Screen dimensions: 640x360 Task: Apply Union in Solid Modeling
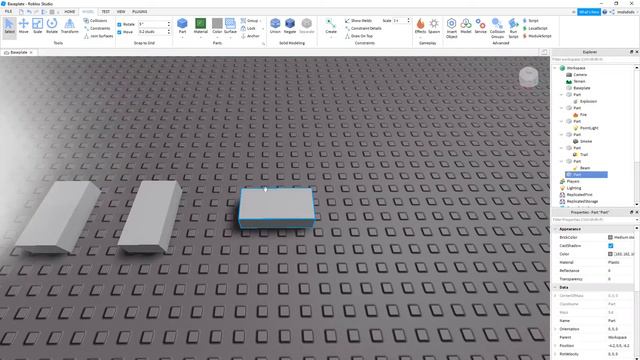pos(276,26)
